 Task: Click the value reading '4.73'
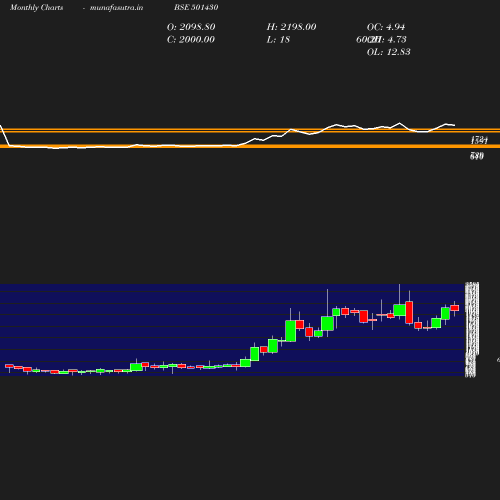click(397, 39)
